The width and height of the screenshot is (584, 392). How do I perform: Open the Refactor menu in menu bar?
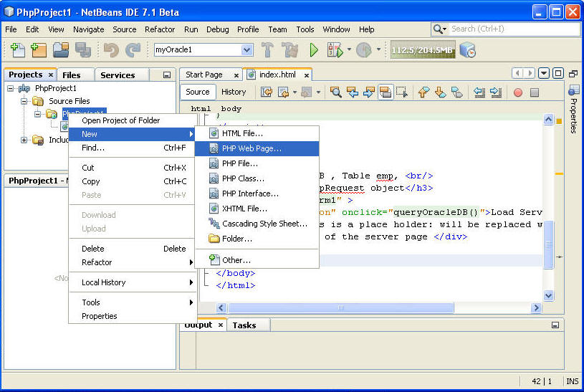[x=160, y=29]
